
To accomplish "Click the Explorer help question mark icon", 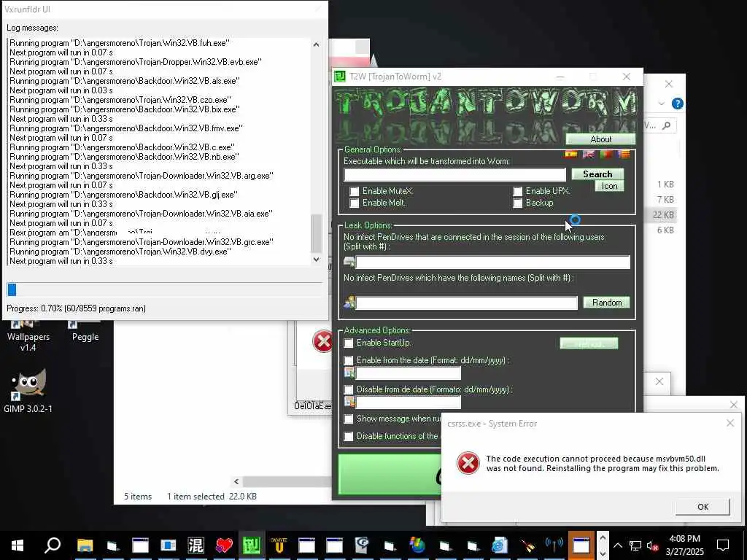I will coord(677,104).
